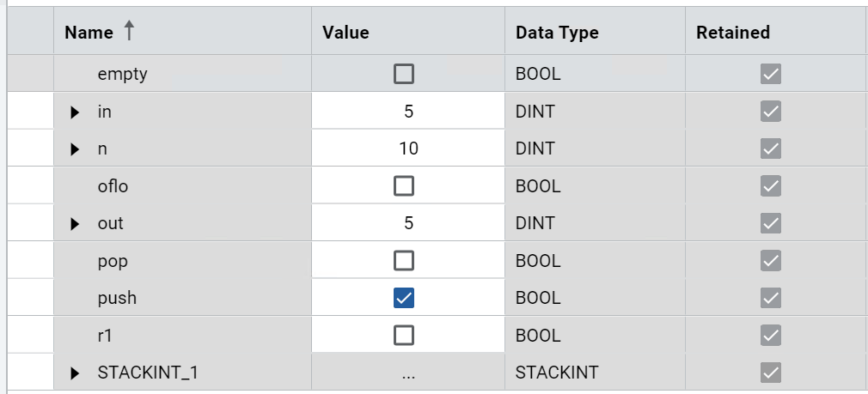The image size is (868, 394).
Task: Tick the r1 value checkbox
Action: (x=403, y=336)
